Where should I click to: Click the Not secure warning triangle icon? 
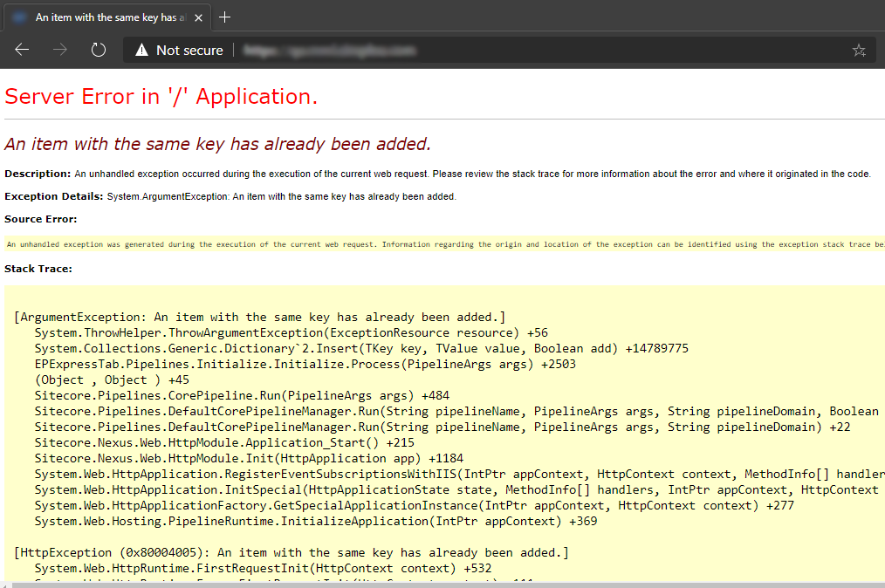(x=141, y=51)
